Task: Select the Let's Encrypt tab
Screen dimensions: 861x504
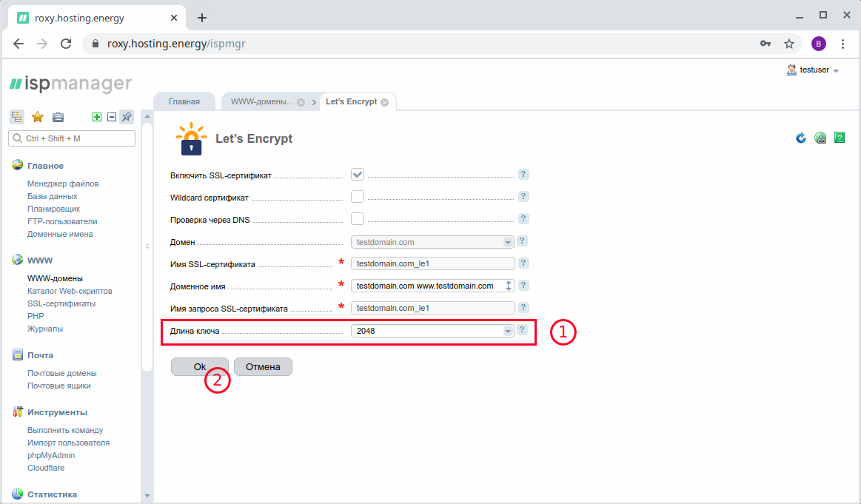Action: [x=352, y=101]
